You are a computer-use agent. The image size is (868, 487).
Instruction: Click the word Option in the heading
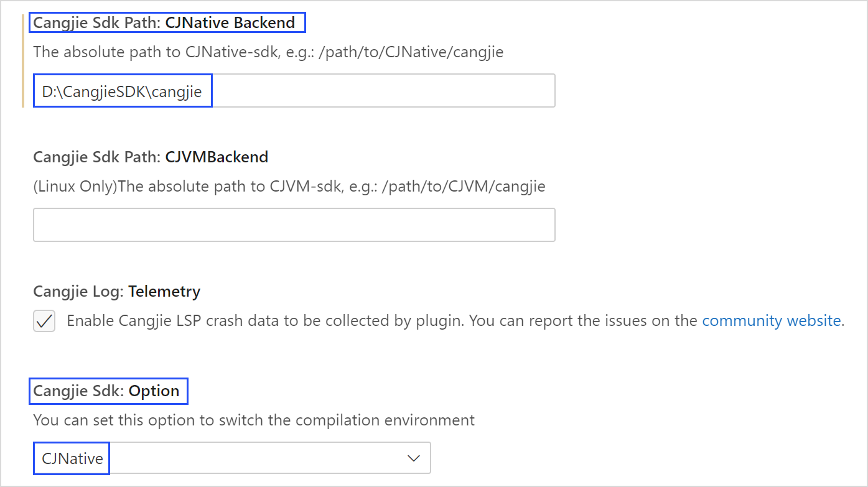pos(154,391)
